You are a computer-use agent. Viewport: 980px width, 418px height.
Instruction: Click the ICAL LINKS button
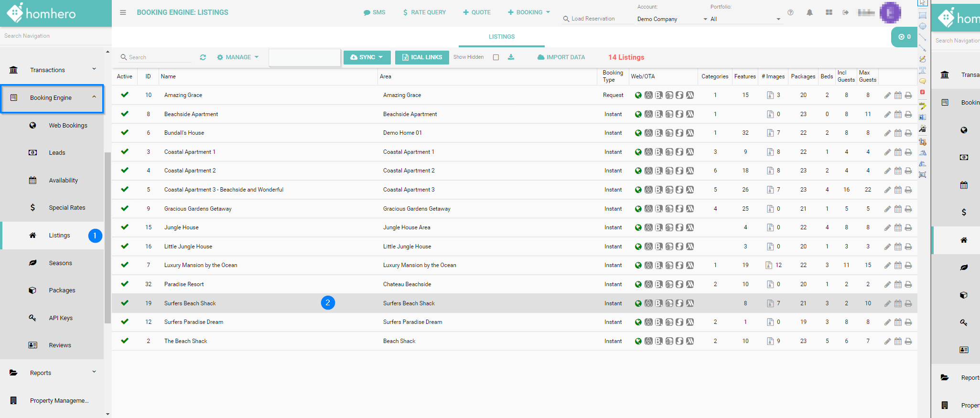point(422,57)
